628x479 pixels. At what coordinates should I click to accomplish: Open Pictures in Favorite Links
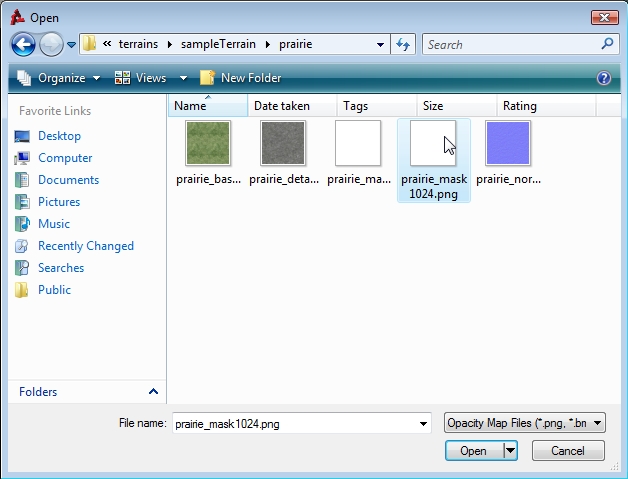[59, 202]
